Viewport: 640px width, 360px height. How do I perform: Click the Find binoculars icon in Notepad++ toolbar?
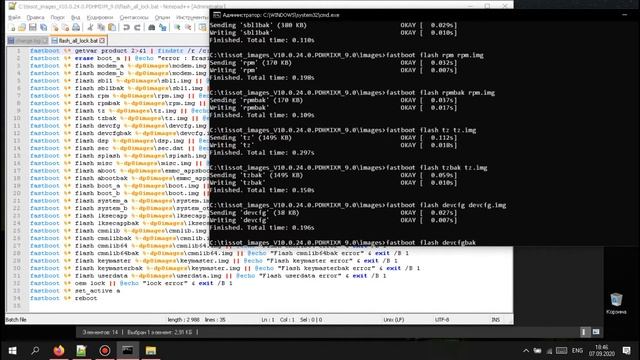151,27
